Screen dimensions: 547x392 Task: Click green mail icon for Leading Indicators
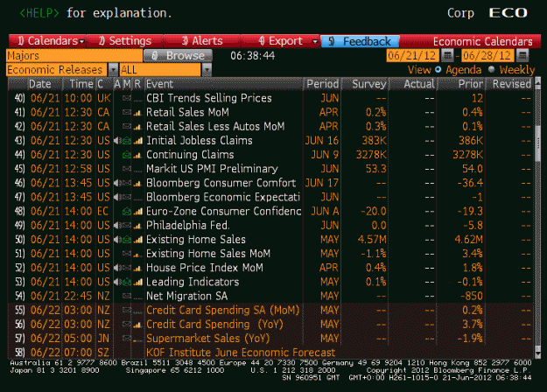(x=127, y=282)
